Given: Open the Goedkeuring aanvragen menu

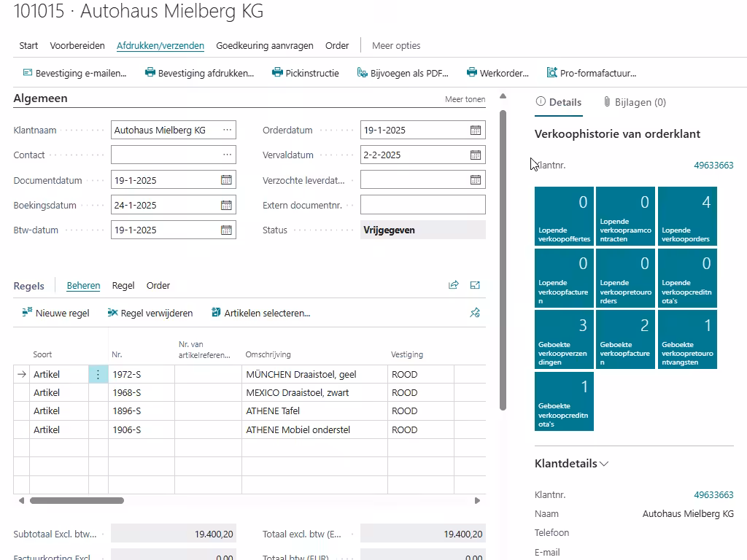Looking at the screenshot, I should pos(265,45).
